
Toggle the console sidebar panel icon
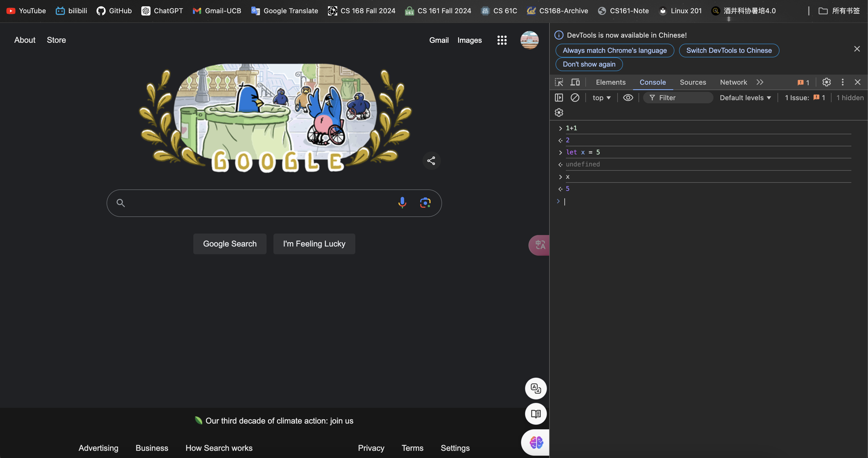(x=559, y=98)
